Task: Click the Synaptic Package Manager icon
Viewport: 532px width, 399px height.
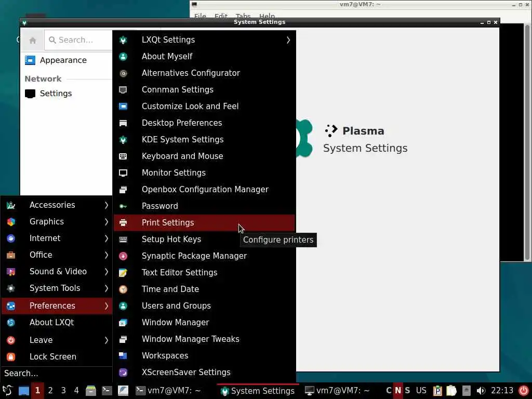Action: (123, 256)
